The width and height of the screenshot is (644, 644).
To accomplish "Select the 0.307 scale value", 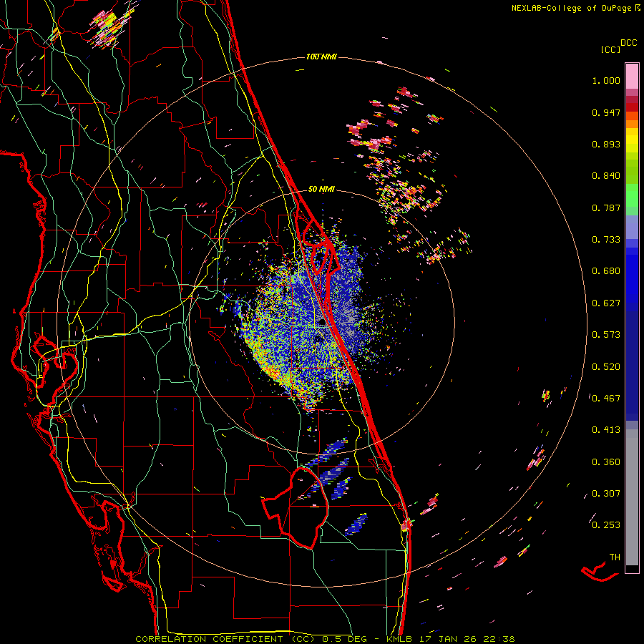I will [x=606, y=494].
